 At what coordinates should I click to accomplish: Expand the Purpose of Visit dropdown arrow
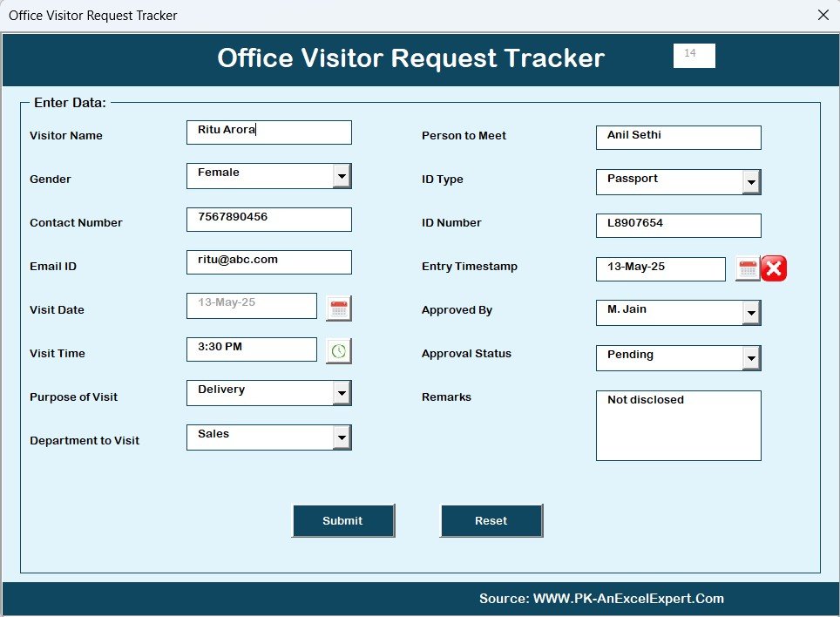(x=342, y=393)
